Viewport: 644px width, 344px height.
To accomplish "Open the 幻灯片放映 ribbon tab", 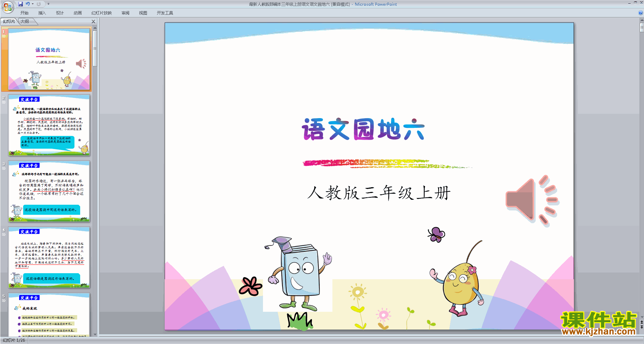I will 102,13.
